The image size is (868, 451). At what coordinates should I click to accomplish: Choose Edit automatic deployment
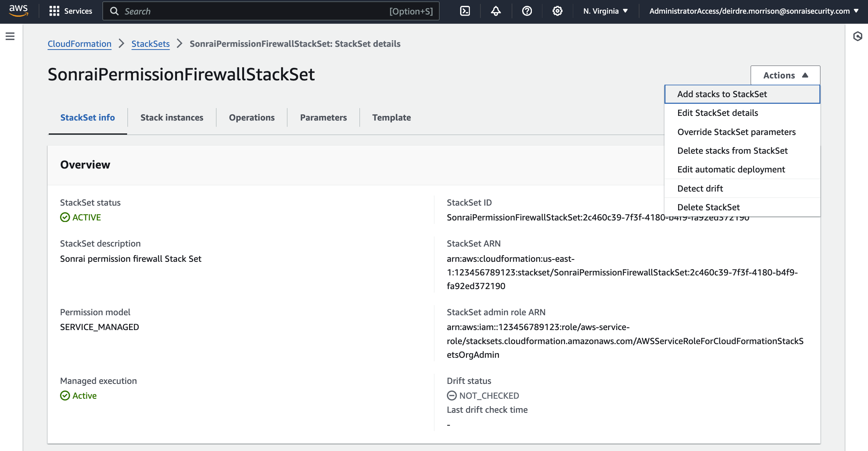742,169
